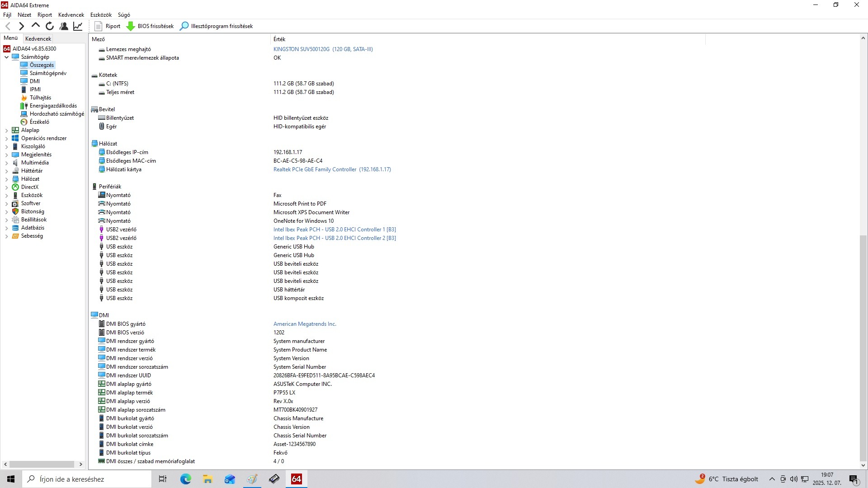Click the Forward navigation arrow icon

coord(21,26)
